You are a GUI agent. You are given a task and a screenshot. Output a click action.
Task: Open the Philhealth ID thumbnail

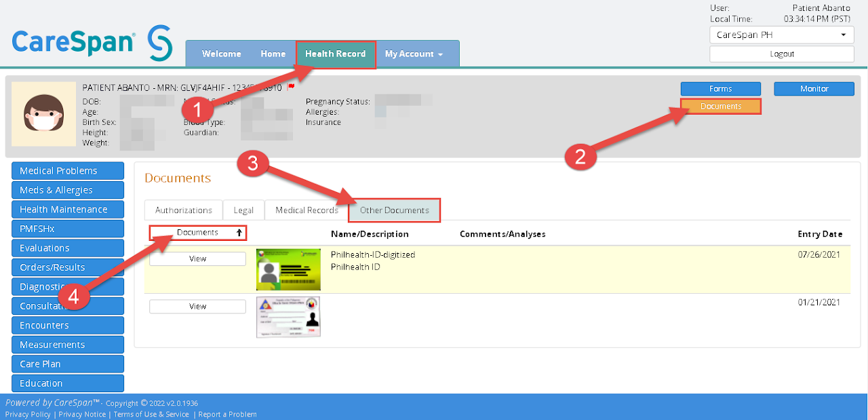pyautogui.click(x=288, y=269)
